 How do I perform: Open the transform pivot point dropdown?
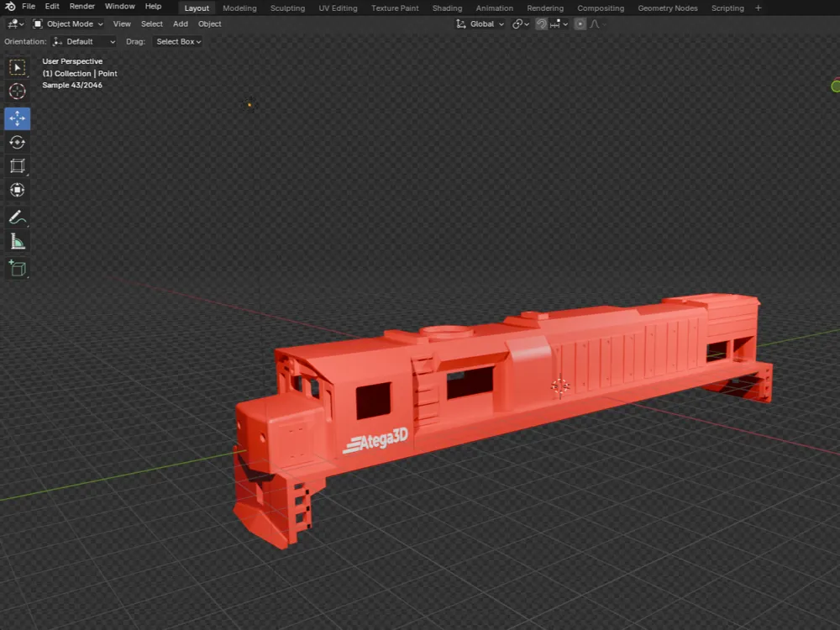(x=519, y=24)
